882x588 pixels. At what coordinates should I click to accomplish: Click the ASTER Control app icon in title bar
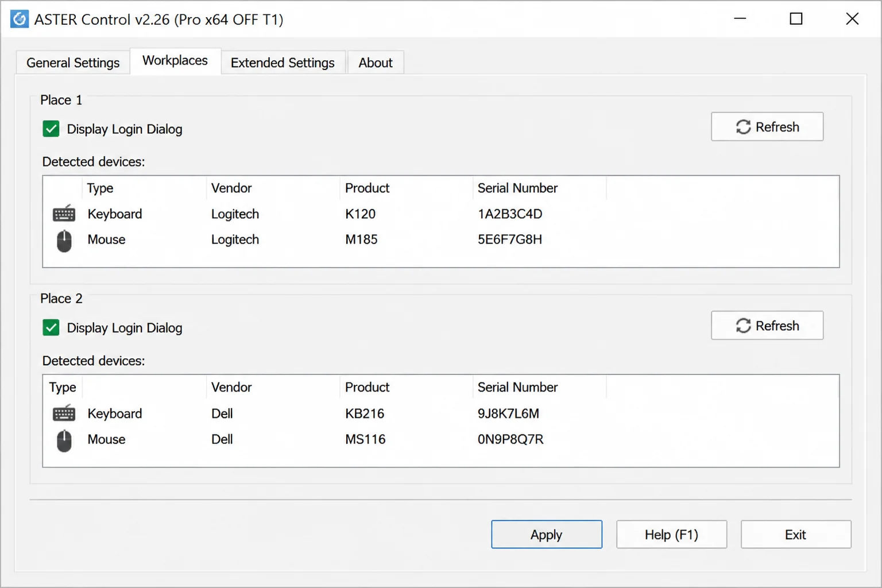click(x=19, y=19)
